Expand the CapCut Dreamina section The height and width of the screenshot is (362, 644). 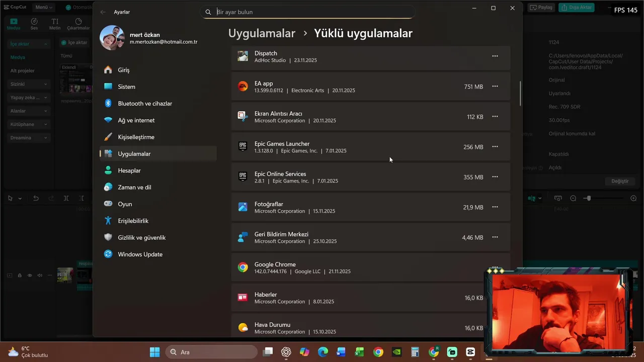click(x=29, y=138)
